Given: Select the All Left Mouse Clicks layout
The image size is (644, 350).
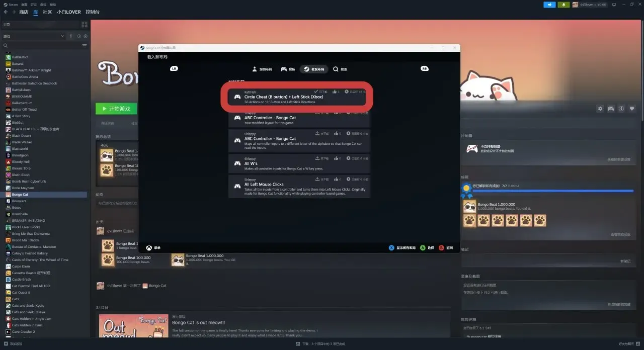Looking at the screenshot, I should 299,186.
